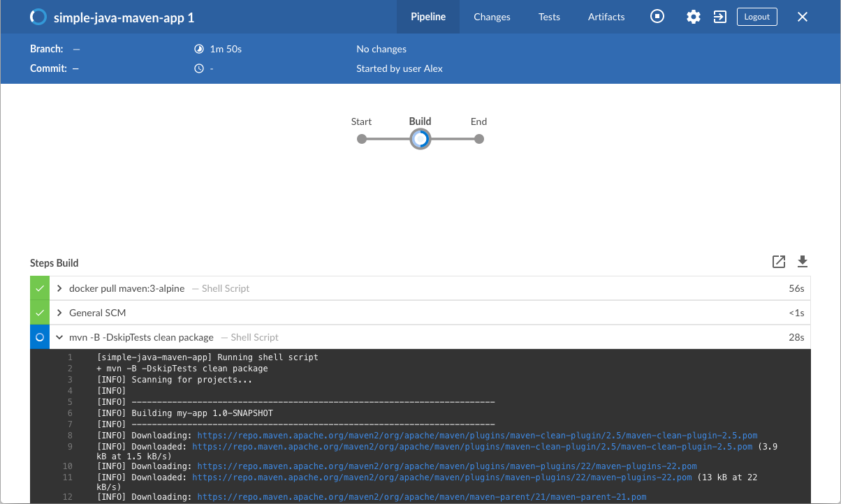Click the Logout button
841x504 pixels.
pos(756,17)
